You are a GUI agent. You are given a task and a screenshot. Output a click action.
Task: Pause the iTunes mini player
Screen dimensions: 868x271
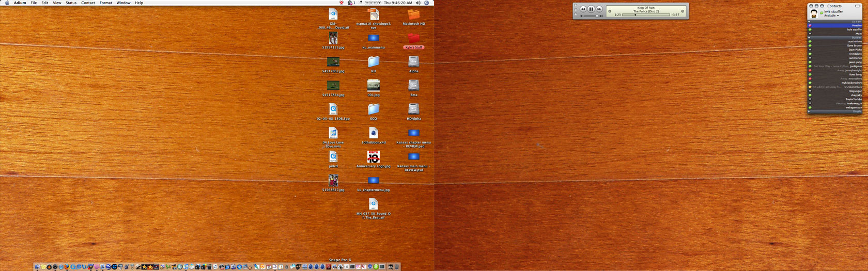coord(591,9)
